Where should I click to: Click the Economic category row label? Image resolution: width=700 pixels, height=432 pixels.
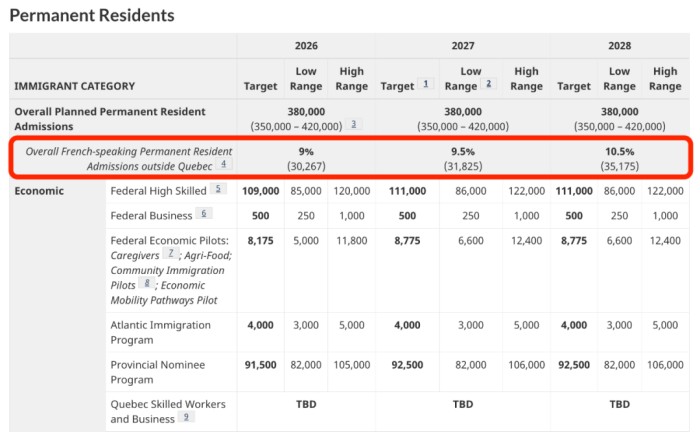pyautogui.click(x=40, y=190)
